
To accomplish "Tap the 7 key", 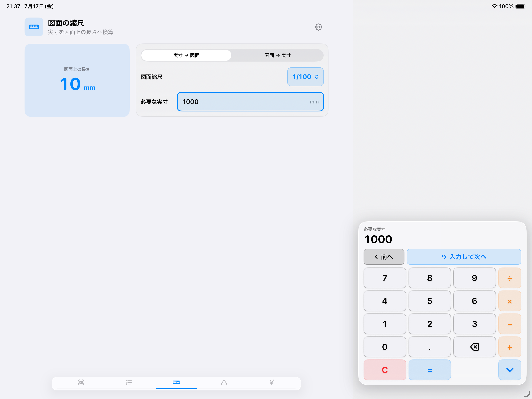I will 385,278.
